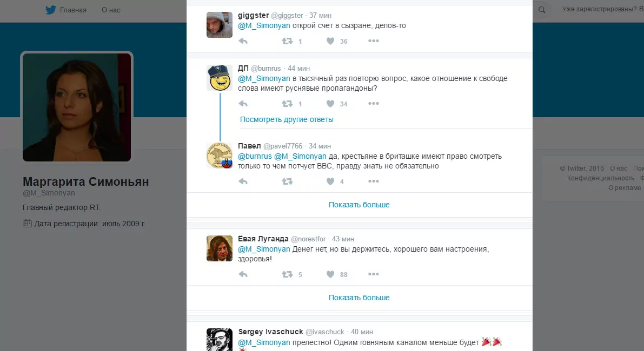
Task: Click @burnrus mention in Павел's reply
Action: click(x=255, y=156)
